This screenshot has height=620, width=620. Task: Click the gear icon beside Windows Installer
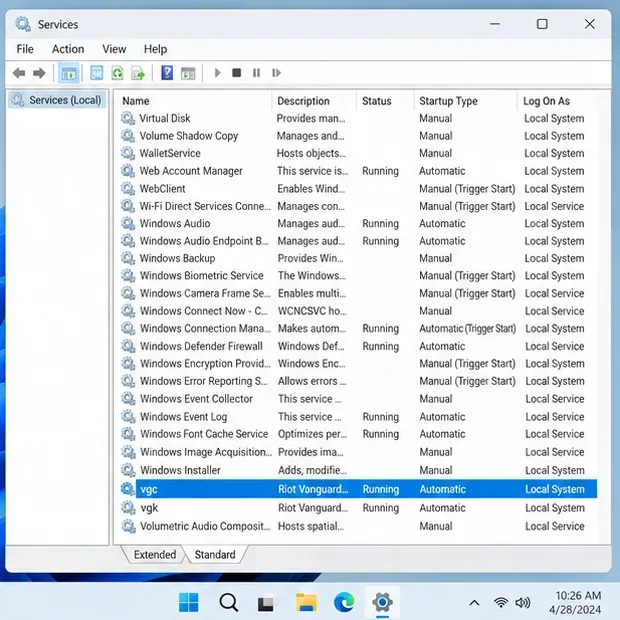tap(128, 470)
